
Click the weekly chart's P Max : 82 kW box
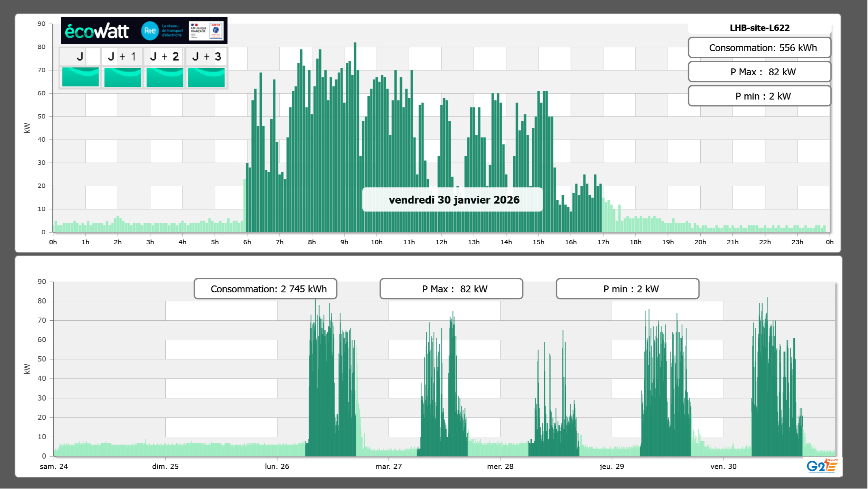451,289
